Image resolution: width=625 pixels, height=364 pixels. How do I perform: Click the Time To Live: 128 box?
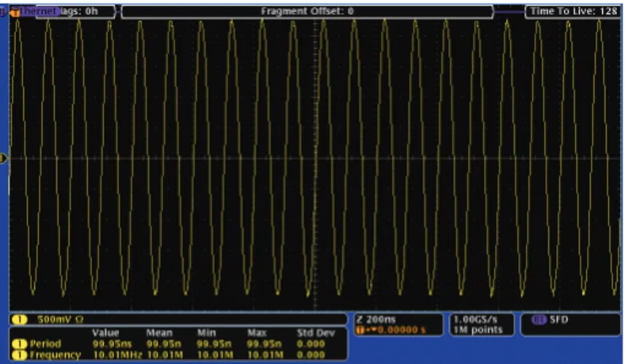pos(573,11)
